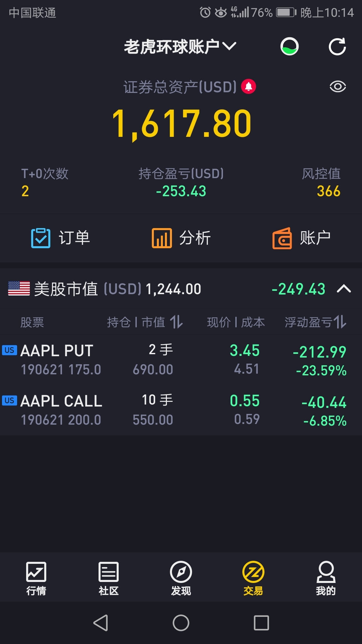Switch to 行情 market tab
Viewport: 362px width, 644px height.
tap(36, 578)
